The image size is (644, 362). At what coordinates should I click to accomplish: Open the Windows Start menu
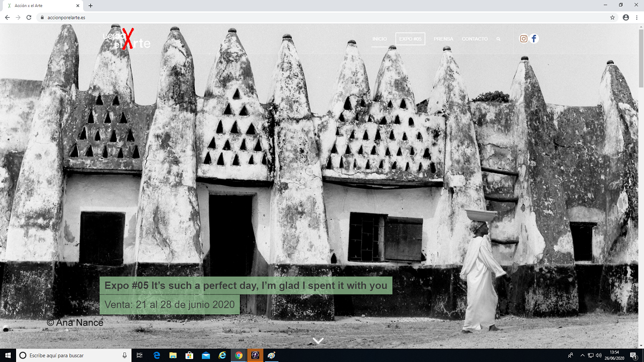click(x=8, y=355)
